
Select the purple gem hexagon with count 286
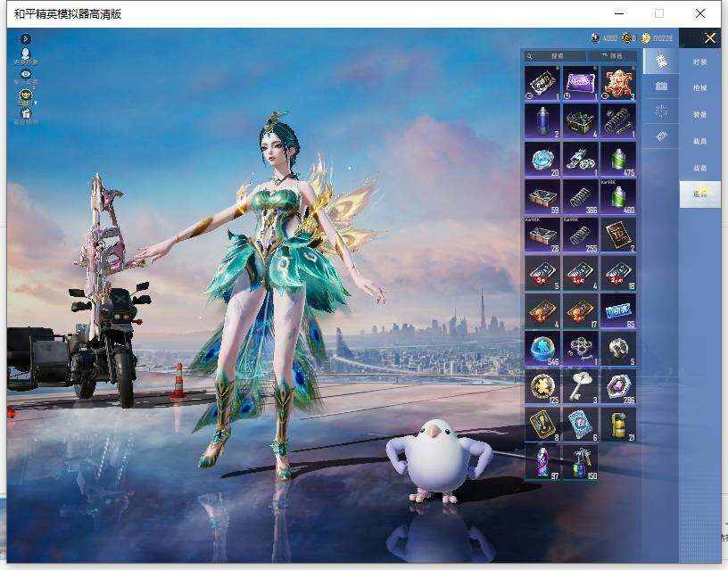[x=618, y=387]
